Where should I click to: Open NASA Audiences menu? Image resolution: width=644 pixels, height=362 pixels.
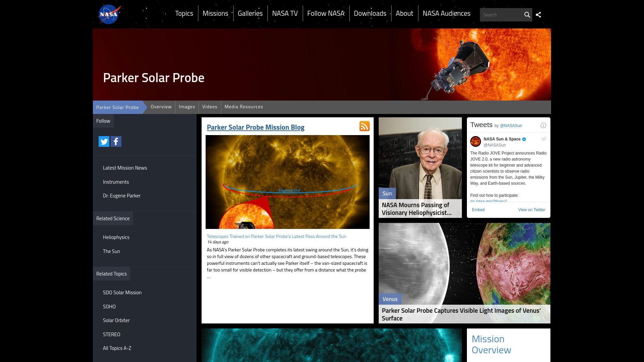[446, 13]
